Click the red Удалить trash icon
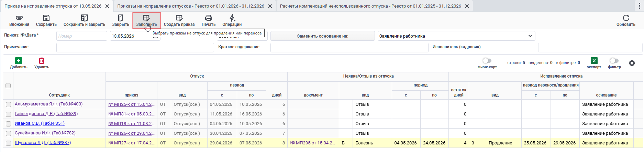 (x=42, y=61)
